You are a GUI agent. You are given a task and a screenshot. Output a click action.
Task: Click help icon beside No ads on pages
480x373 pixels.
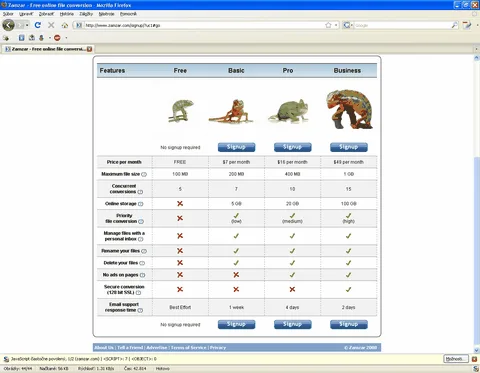pyautogui.click(x=142, y=275)
